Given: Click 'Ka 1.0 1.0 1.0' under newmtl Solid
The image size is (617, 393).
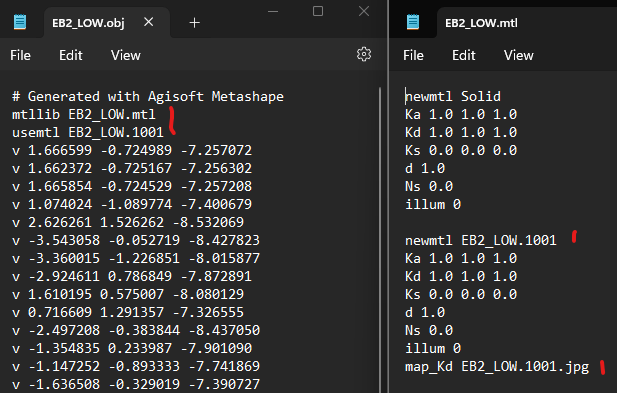Looking at the screenshot, I should point(461,114).
